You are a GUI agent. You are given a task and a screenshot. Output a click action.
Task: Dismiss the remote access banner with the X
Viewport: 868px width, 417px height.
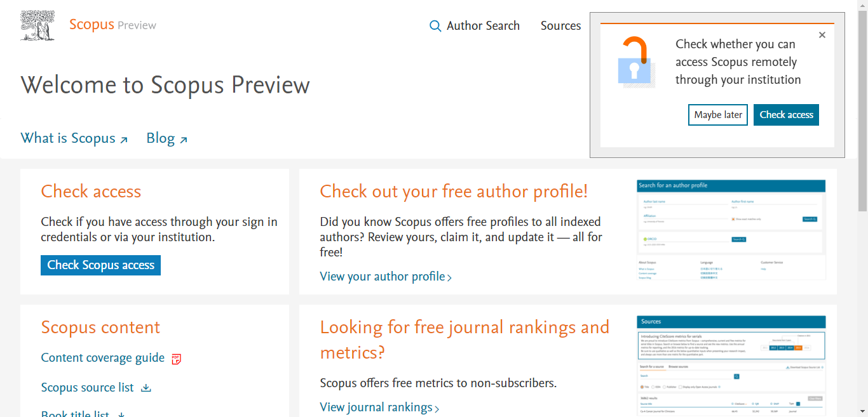(822, 34)
